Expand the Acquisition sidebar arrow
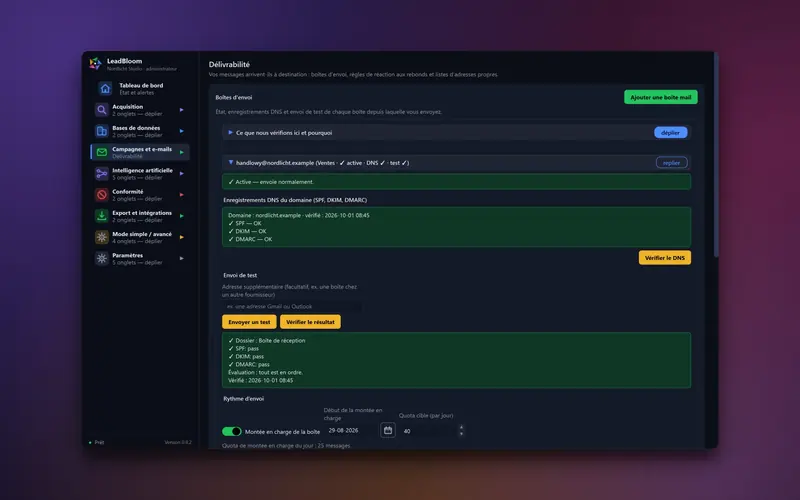Screen dimensions: 800x500 pos(182,110)
